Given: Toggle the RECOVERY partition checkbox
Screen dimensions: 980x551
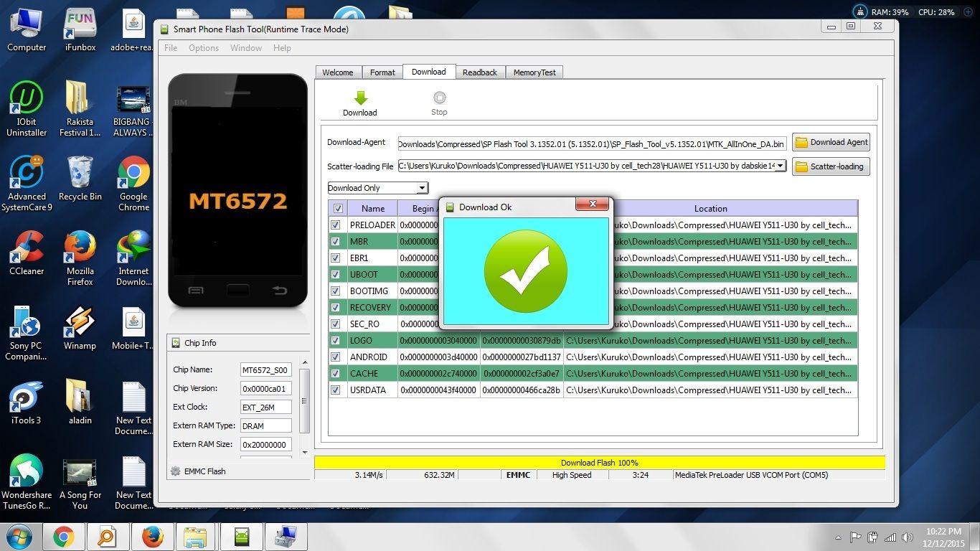Looking at the screenshot, I should click(335, 307).
